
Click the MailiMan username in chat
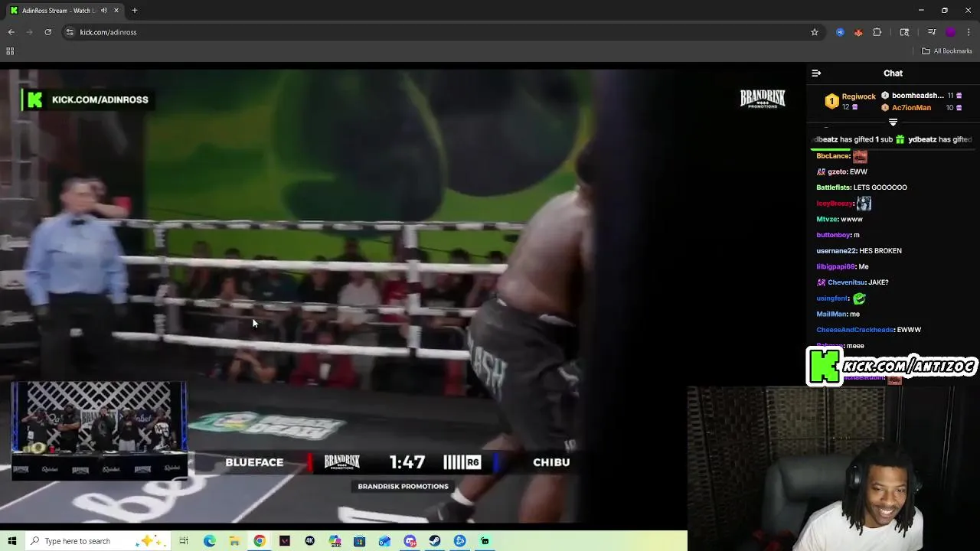[831, 314]
